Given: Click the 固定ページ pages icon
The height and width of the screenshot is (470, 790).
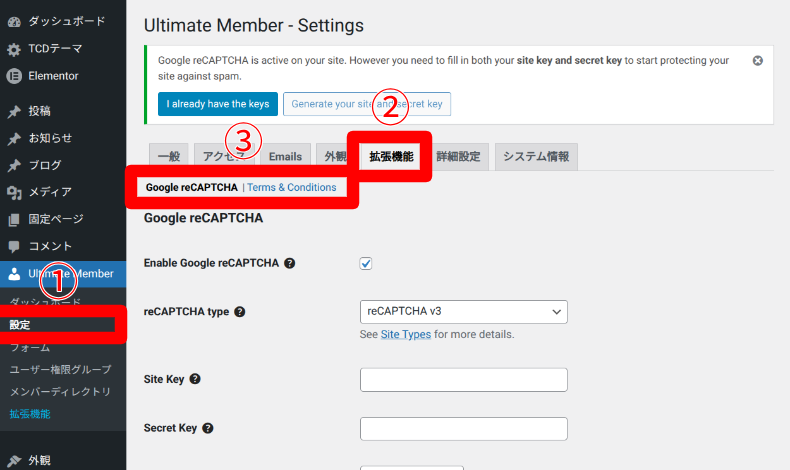Looking at the screenshot, I should coord(14,220).
